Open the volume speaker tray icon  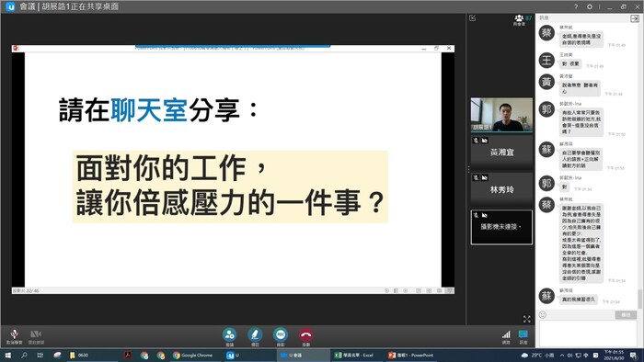570,355
